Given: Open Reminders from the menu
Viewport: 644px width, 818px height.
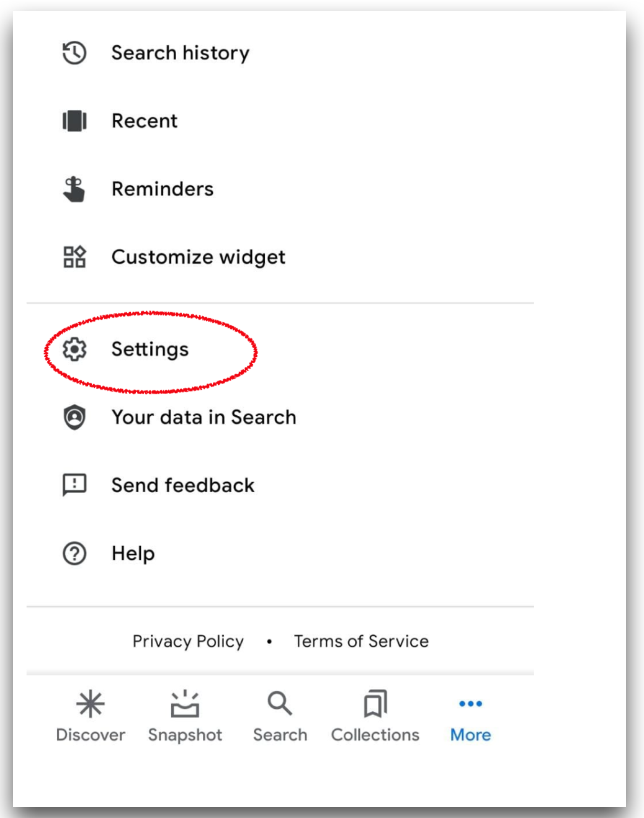Looking at the screenshot, I should 163,189.
